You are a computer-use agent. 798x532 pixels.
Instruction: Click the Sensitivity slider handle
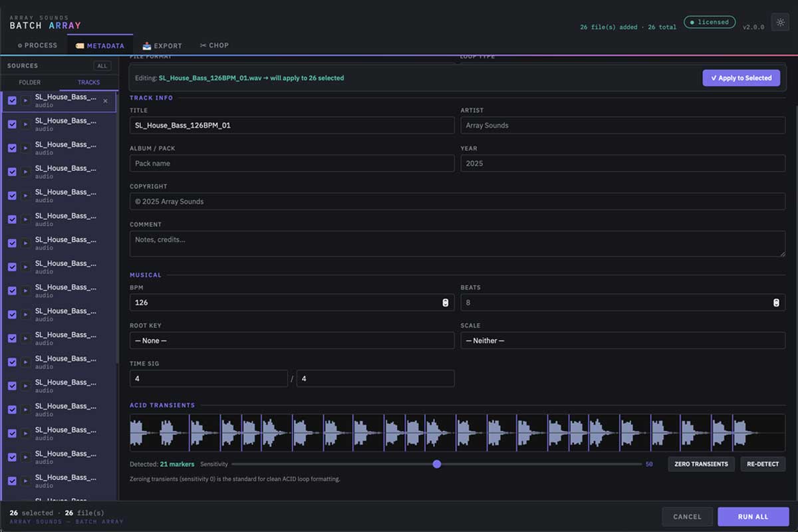[x=437, y=464]
